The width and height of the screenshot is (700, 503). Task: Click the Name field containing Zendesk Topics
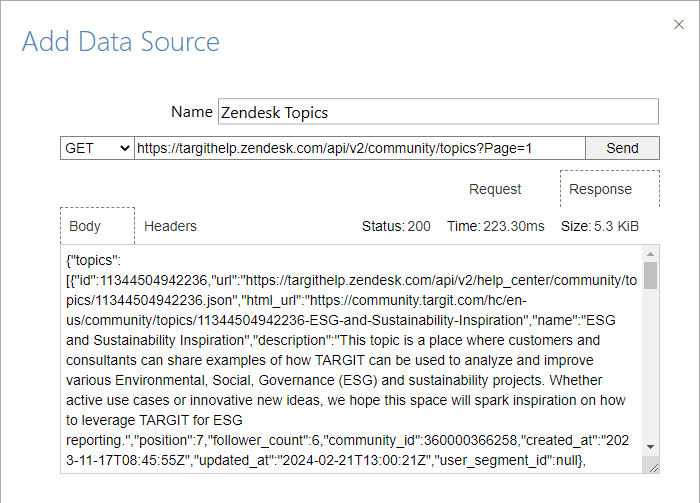click(x=437, y=112)
